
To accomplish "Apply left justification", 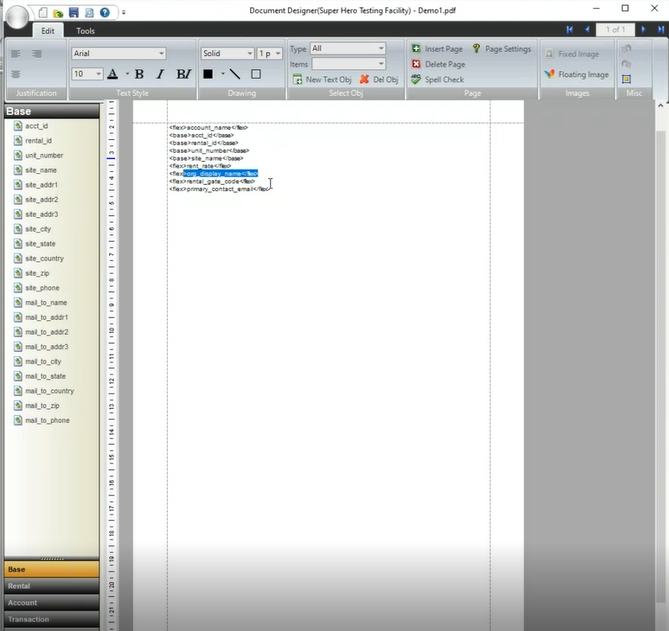I will 16,54.
